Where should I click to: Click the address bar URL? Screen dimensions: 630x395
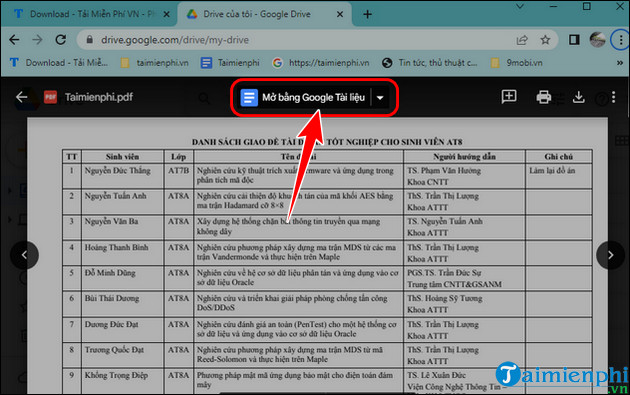175,40
